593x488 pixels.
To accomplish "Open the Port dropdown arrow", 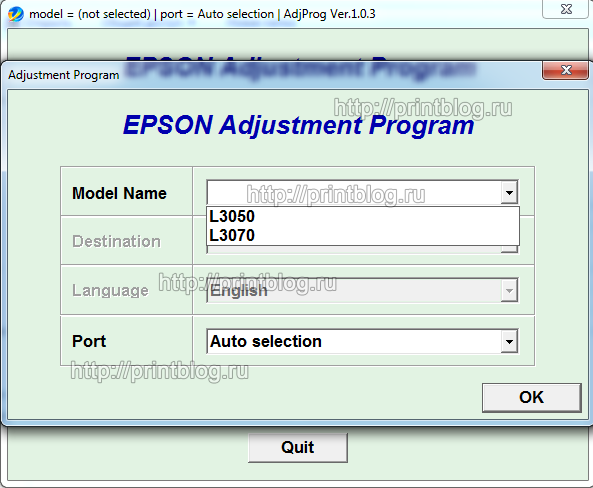I will (509, 342).
